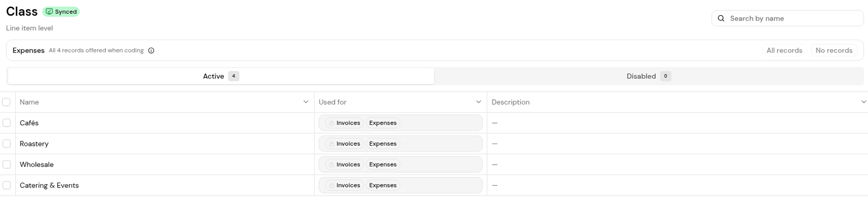Click the Wholesale class name

[37, 165]
